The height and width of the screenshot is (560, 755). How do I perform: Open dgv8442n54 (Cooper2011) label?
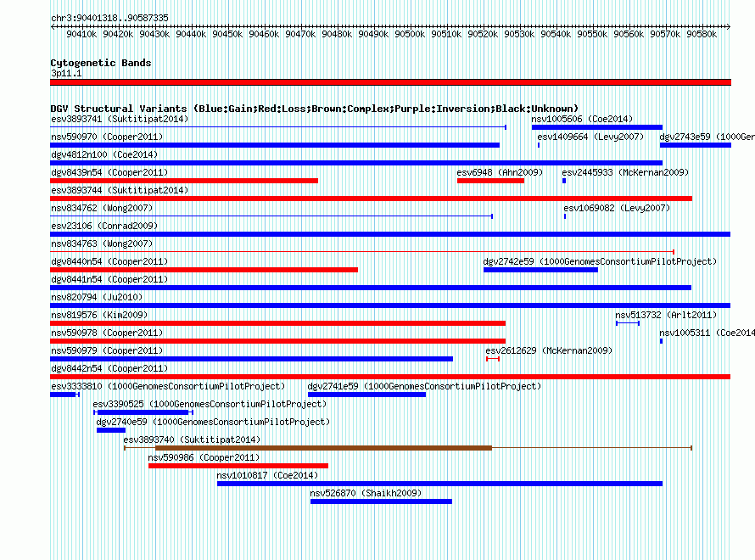pos(109,368)
